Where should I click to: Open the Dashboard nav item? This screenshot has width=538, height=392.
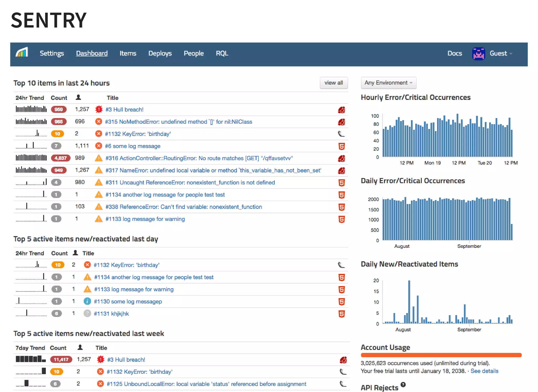tap(92, 53)
